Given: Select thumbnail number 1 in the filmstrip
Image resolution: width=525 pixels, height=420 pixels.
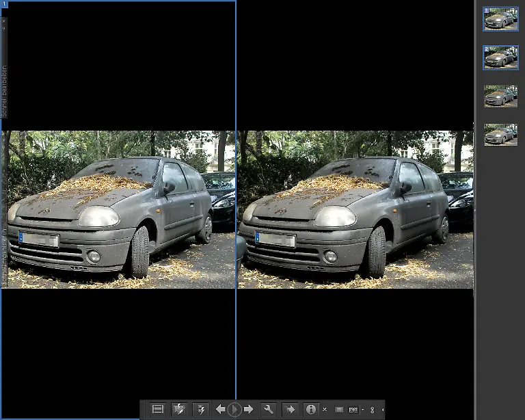Looking at the screenshot, I should pos(500,18).
